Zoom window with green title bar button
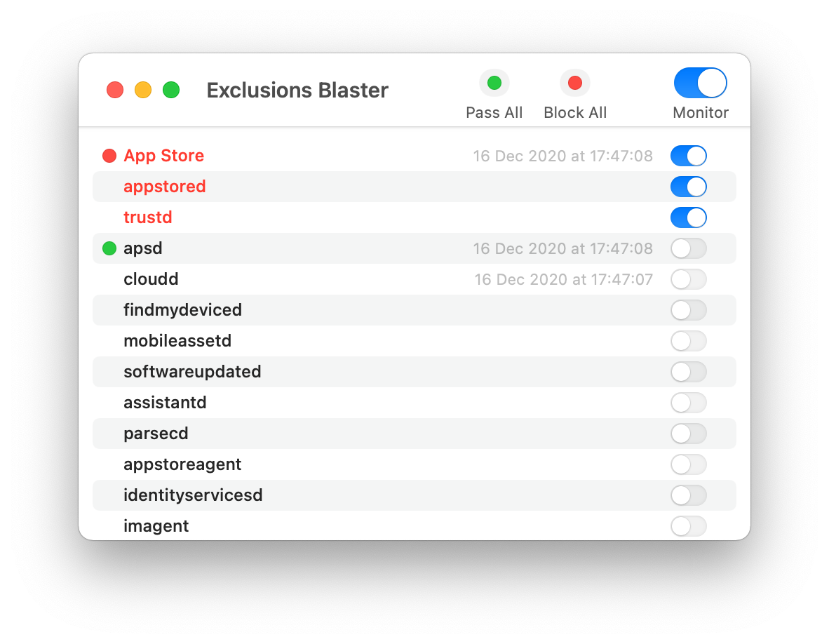This screenshot has height=644, width=829. point(170,90)
